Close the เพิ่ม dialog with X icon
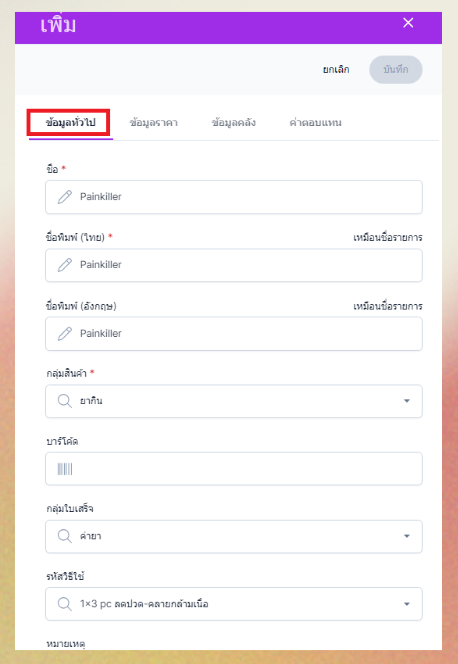The image size is (458, 664). coord(408,23)
